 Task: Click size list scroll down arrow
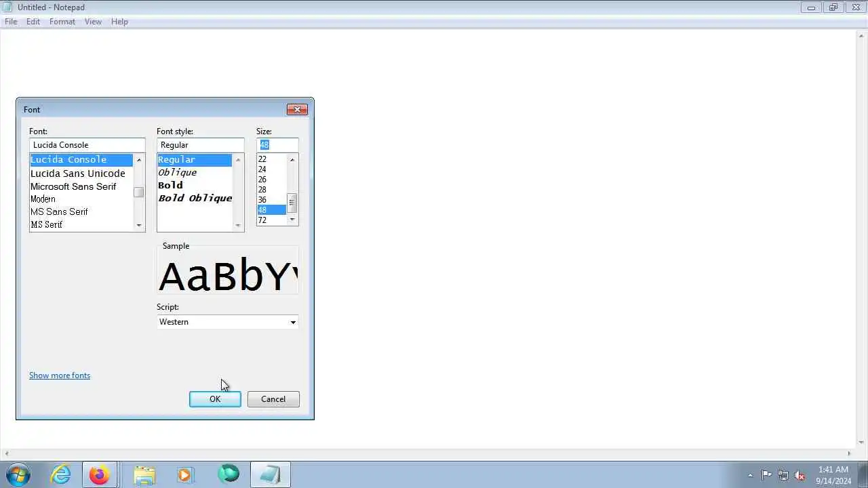coord(292,220)
